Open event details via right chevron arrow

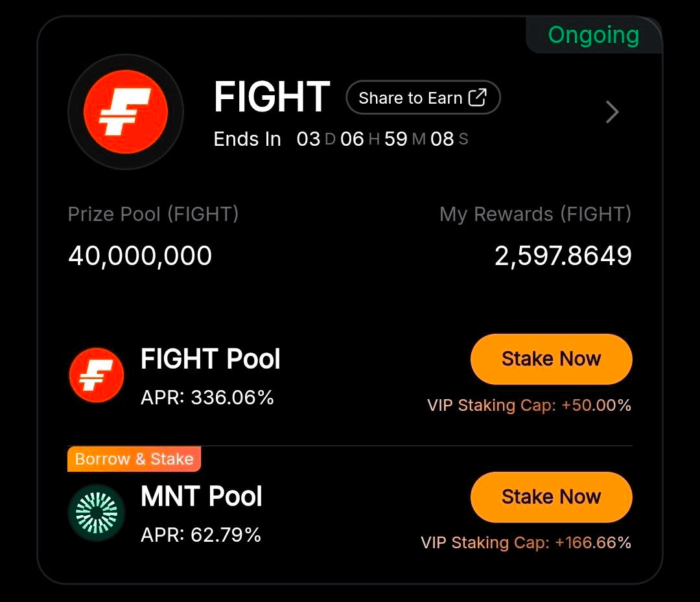pyautogui.click(x=612, y=112)
